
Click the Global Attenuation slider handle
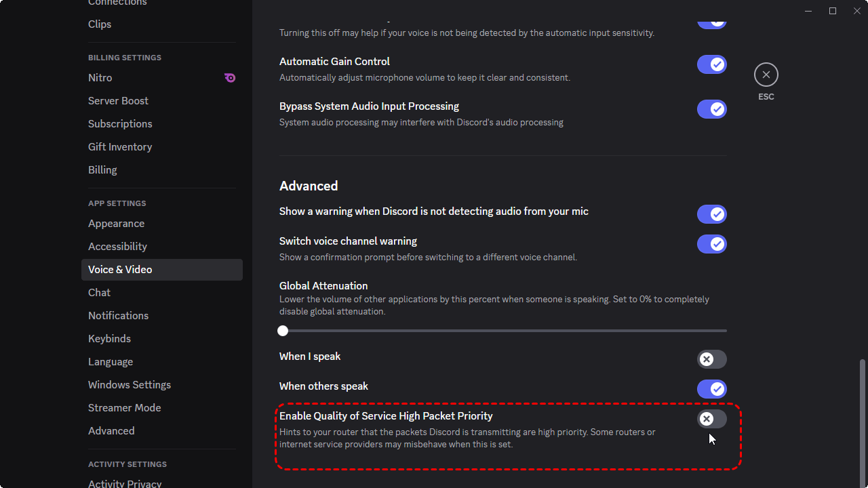pos(283,331)
